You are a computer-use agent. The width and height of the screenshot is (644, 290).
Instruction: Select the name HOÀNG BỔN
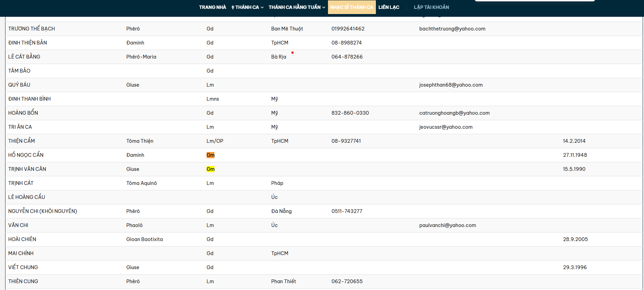pyautogui.click(x=23, y=113)
